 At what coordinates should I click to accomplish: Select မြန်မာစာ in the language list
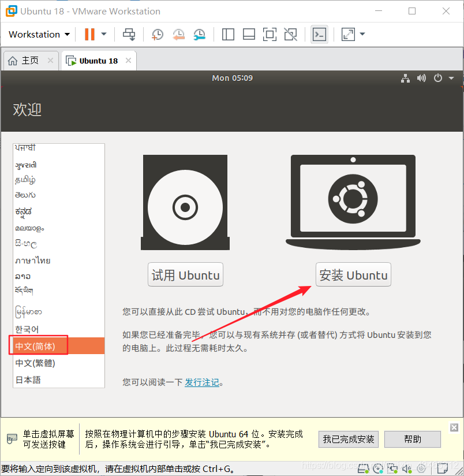tap(59, 312)
